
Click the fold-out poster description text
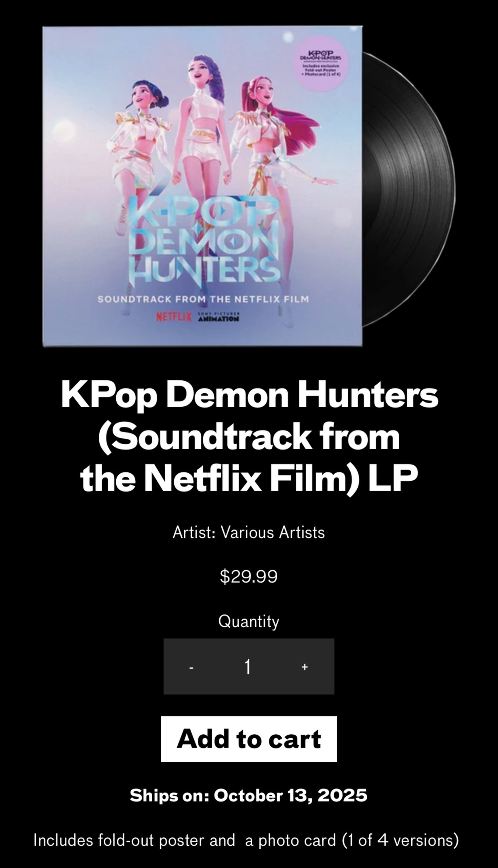(x=246, y=840)
